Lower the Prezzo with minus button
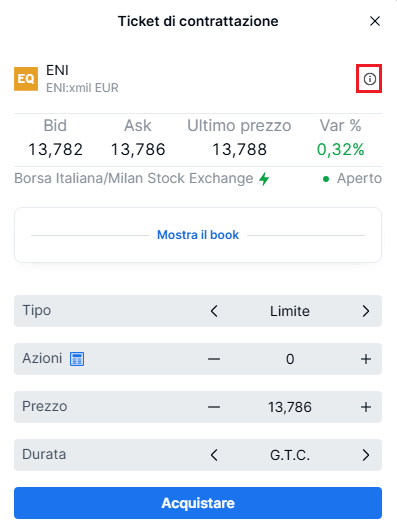The image size is (397, 524). point(214,407)
